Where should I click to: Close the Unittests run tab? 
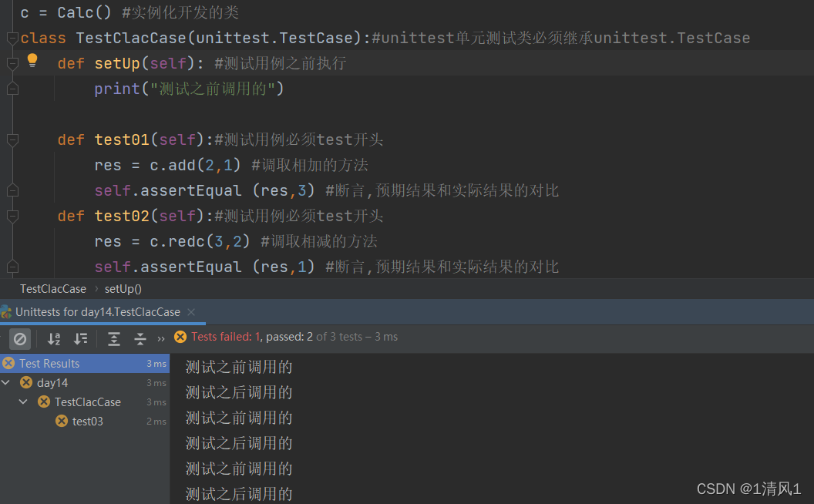(191, 312)
